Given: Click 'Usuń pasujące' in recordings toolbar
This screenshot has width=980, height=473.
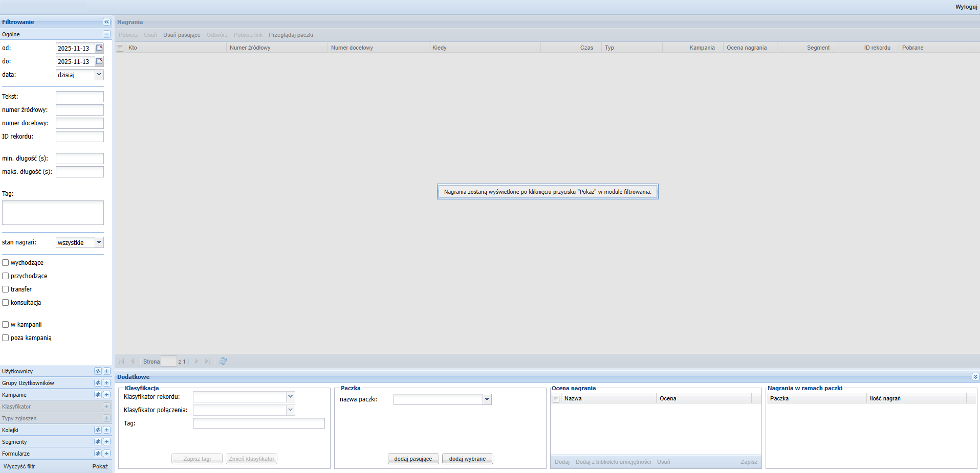Looking at the screenshot, I should pyautogui.click(x=182, y=35).
